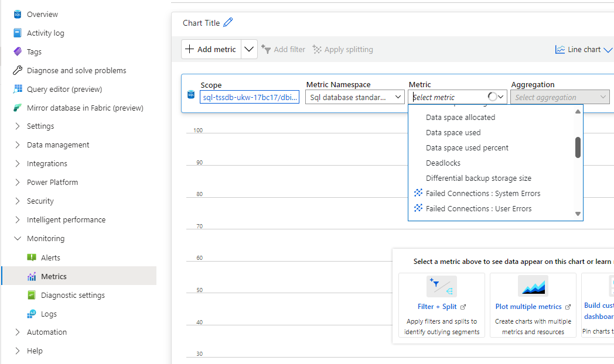The height and width of the screenshot is (364, 614).
Task: Click the Apply splitting icon
Action: [317, 49]
